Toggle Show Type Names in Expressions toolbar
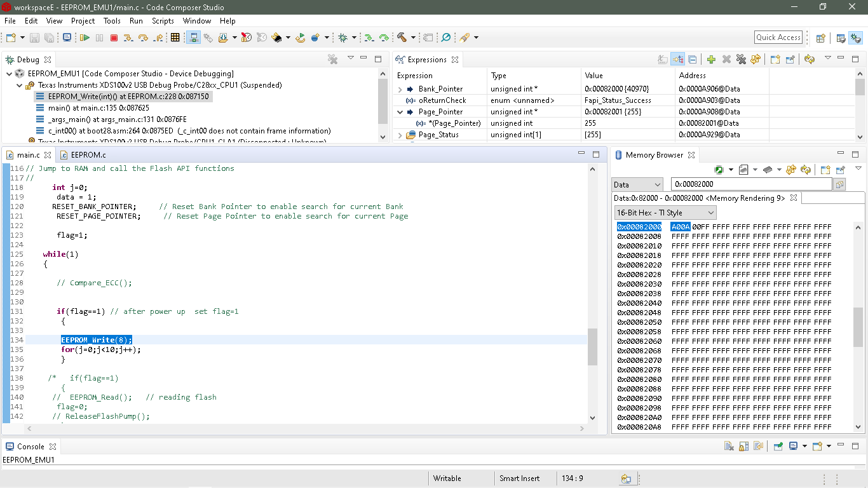The image size is (868, 488). (663, 60)
